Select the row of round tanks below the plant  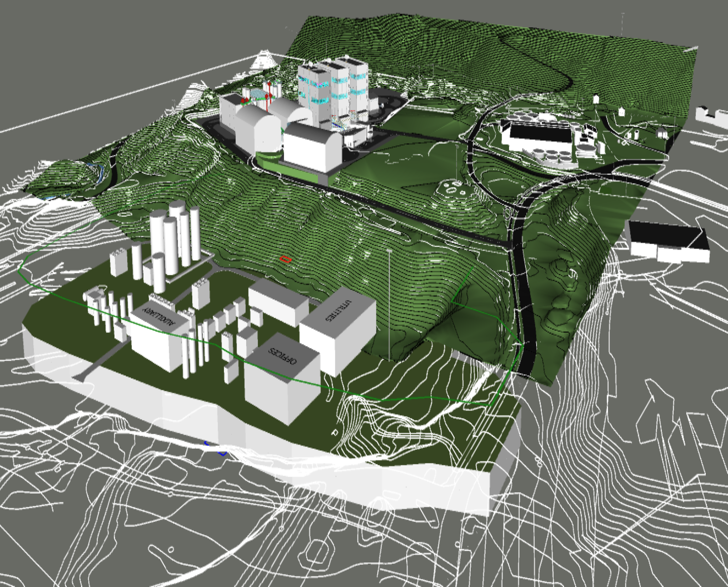pos(555,157)
